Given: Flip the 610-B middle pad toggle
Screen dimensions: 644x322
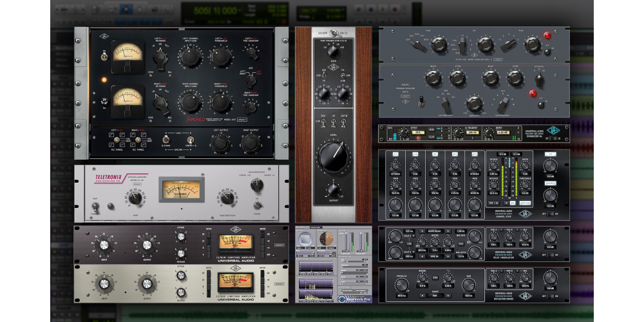Looking at the screenshot, I should (334, 122).
